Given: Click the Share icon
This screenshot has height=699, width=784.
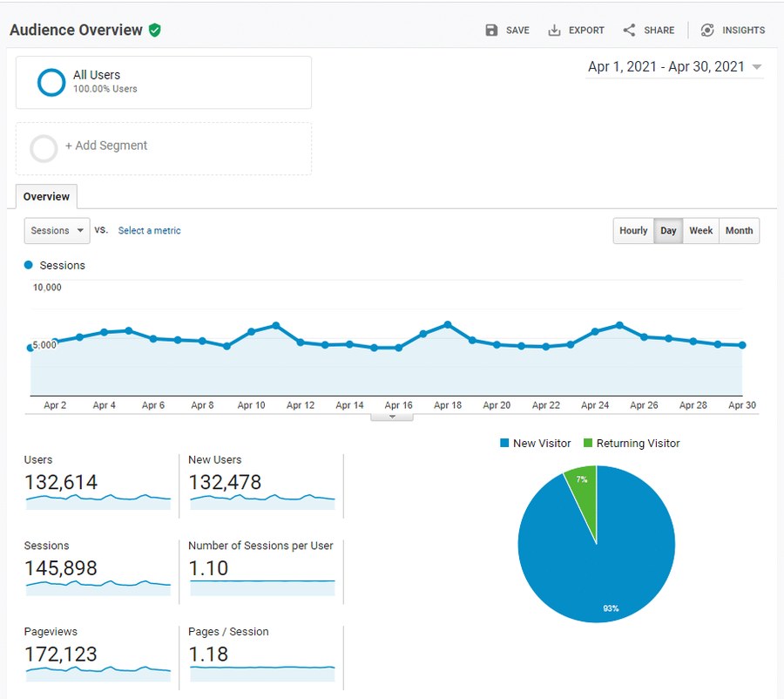Looking at the screenshot, I should click(629, 30).
